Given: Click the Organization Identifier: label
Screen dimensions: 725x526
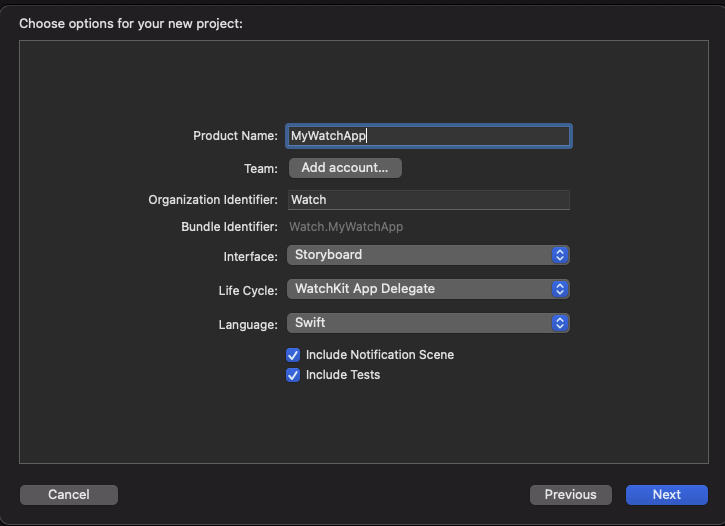Looking at the screenshot, I should (213, 200).
